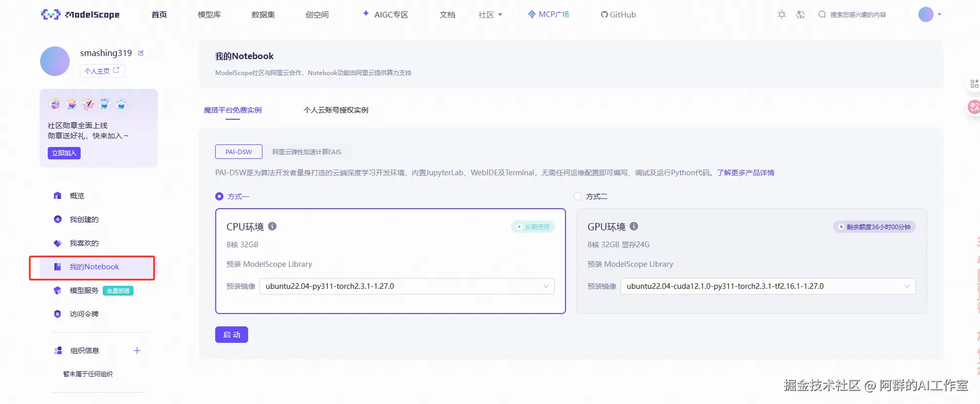
Task: Click the 长期使用 badge
Action: point(533,227)
